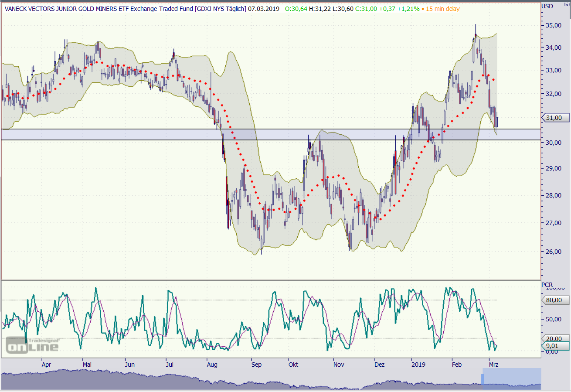Click the 33,00 price axis label
Image resolution: width=571 pixels, height=392 pixels.
pyautogui.click(x=553, y=70)
